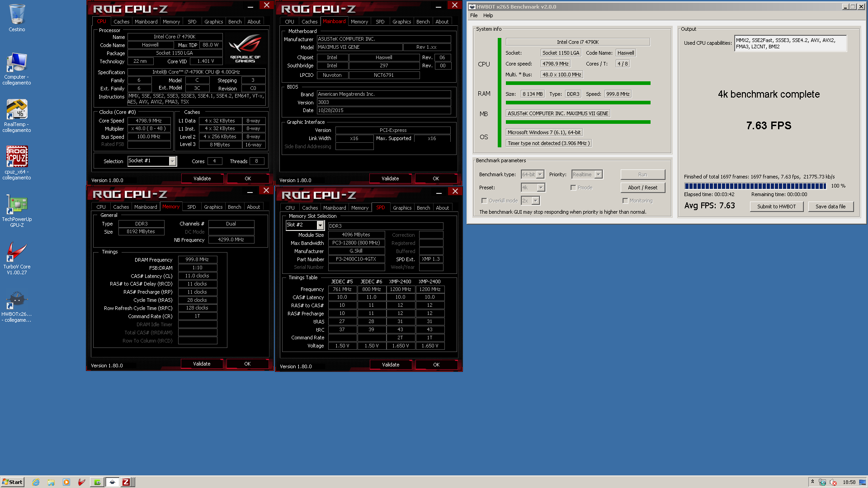
Task: Click the green CPU status bar in System info
Action: 578,83
